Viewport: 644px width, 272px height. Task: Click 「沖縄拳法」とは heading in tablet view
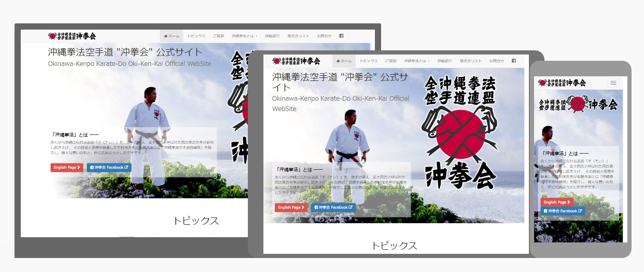point(299,169)
